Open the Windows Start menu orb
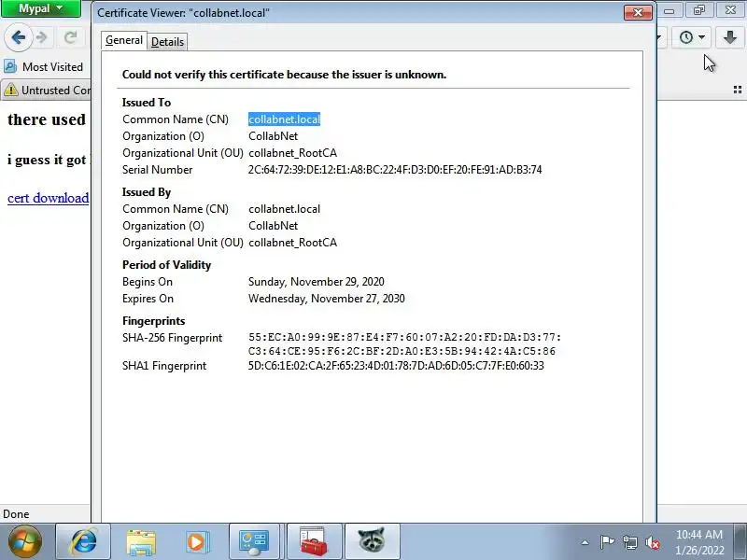 tap(25, 541)
